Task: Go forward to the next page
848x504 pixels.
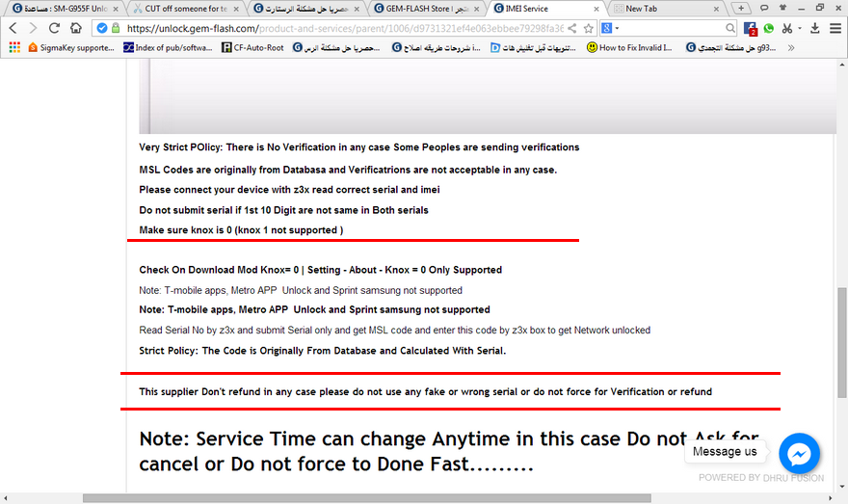Action: pyautogui.click(x=33, y=28)
